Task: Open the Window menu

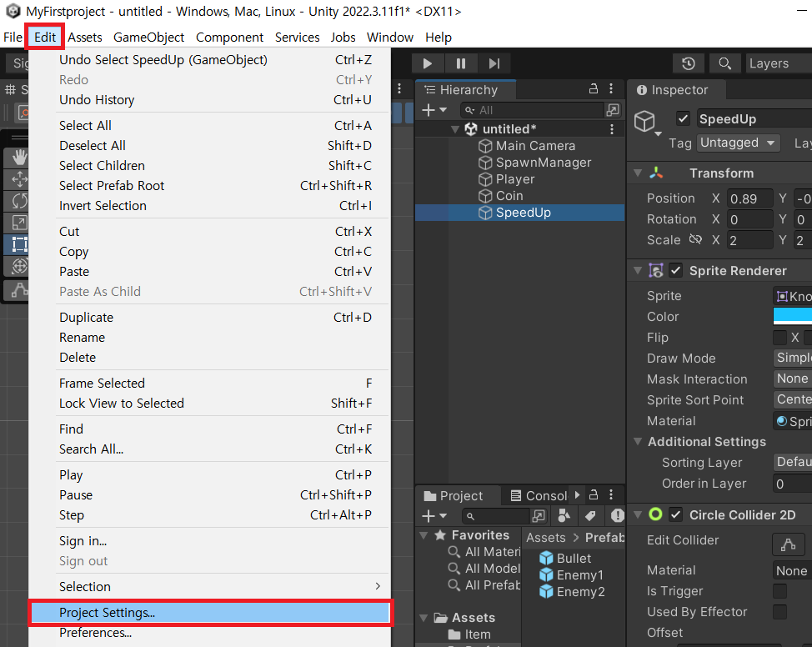Action: [390, 38]
